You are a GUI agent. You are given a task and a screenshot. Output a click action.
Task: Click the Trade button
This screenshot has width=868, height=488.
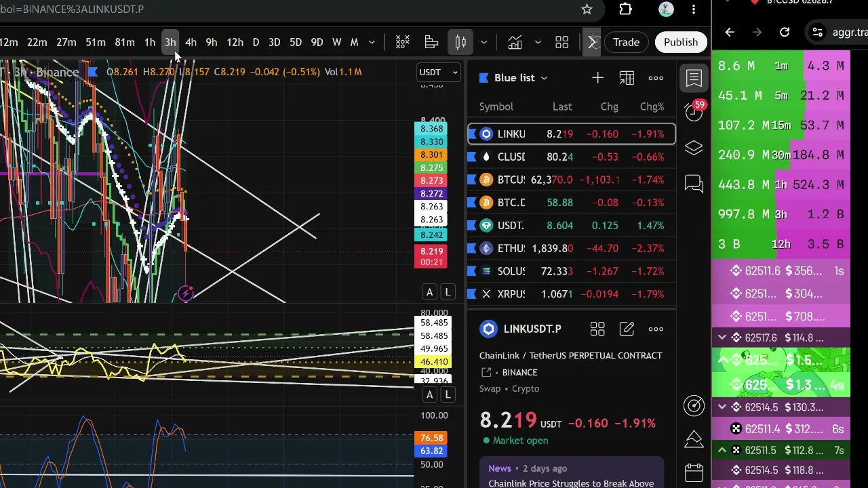[x=626, y=42]
